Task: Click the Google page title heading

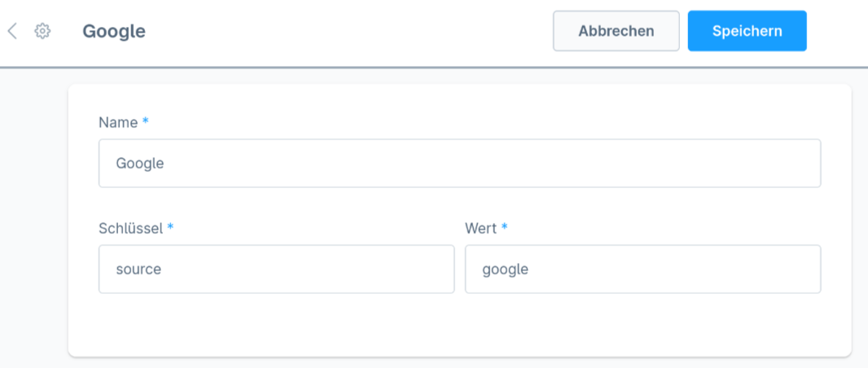Action: (114, 31)
